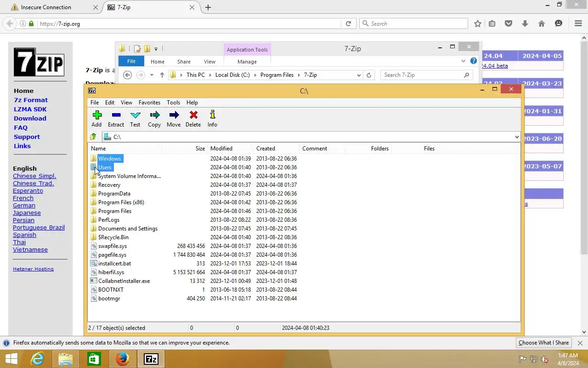Open Firefox from the taskbar
This screenshot has height=368, width=588.
(x=122, y=359)
